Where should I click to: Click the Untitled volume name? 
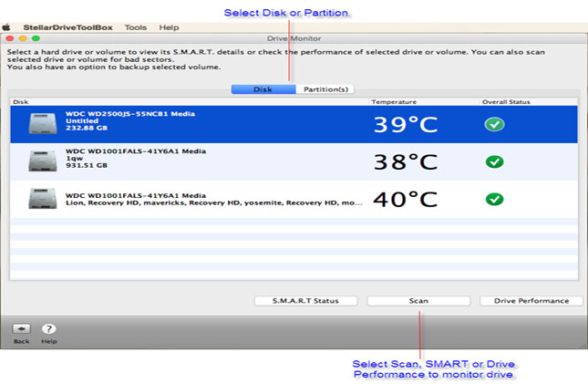[82, 121]
